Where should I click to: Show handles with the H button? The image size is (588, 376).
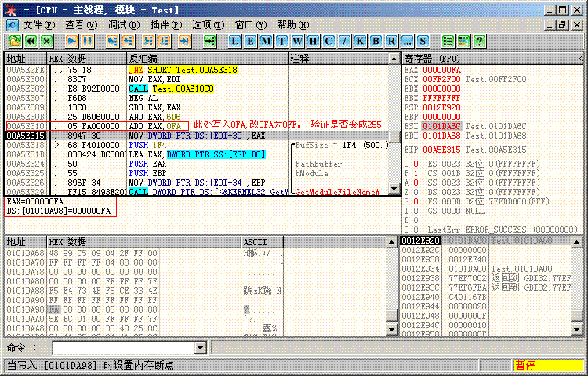pos(313,41)
